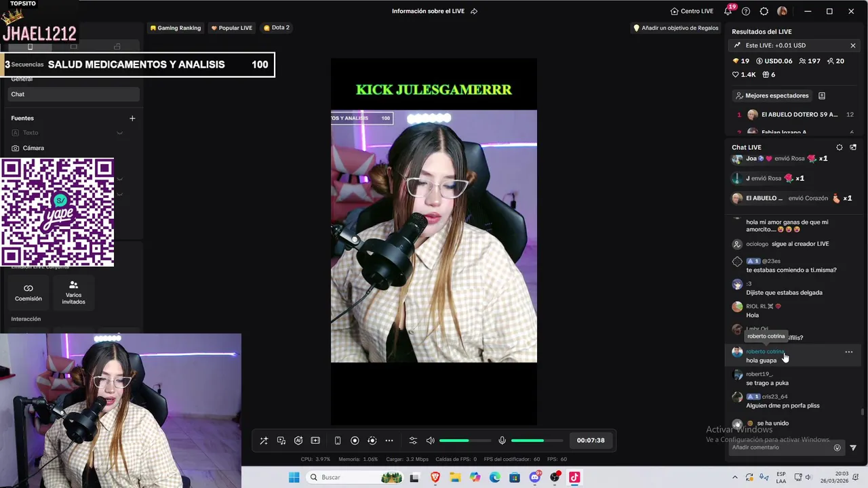Viewport: 868px width, 488px height.
Task: Click the roberto cotrina username in chat
Action: pos(765,352)
